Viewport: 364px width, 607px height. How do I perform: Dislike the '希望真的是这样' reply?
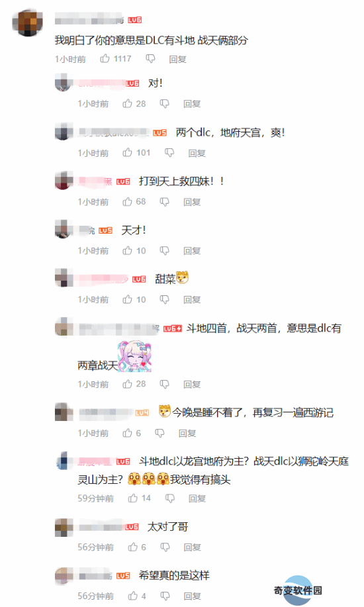165,596
